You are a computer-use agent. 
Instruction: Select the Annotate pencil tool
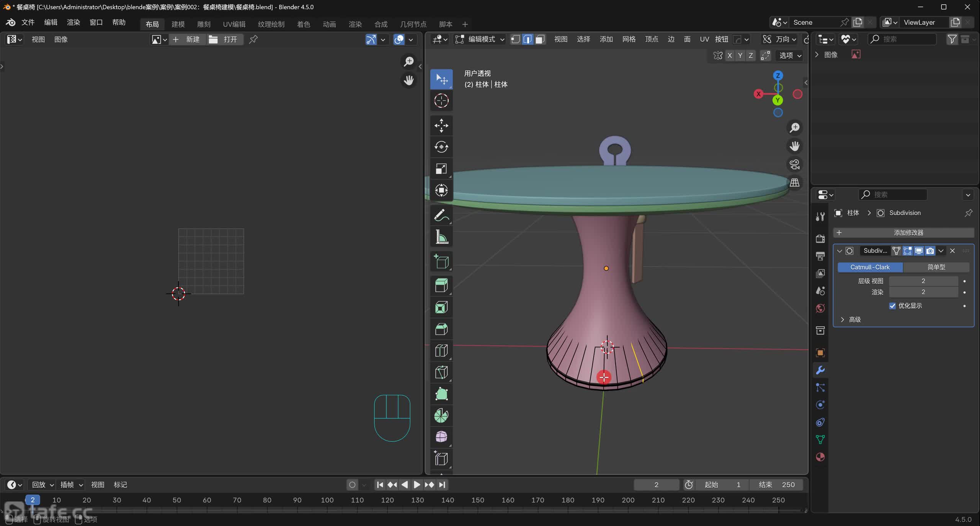click(x=441, y=215)
